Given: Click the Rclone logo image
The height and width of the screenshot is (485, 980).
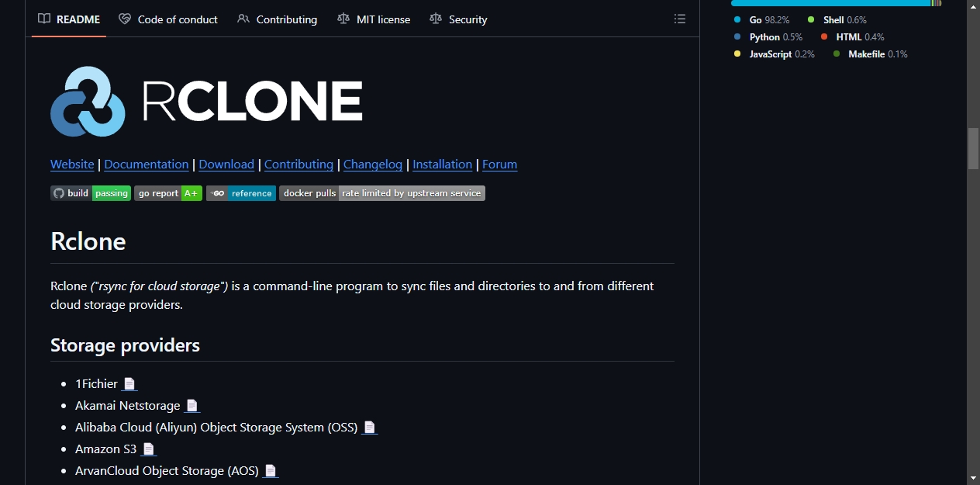Looking at the screenshot, I should point(206,102).
